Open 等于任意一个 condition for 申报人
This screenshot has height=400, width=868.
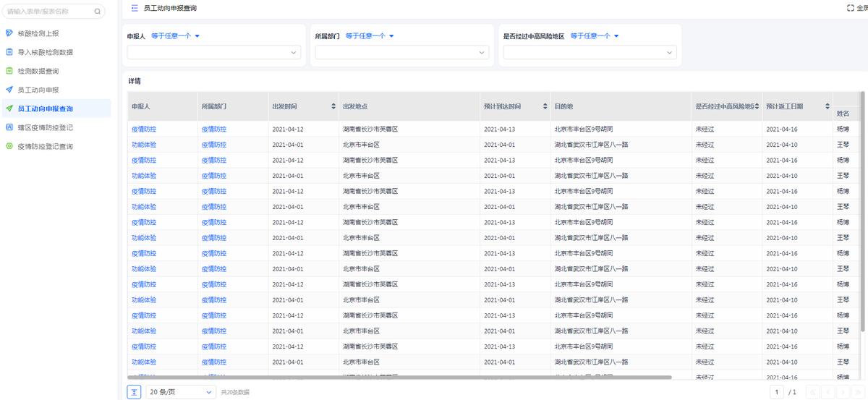(x=175, y=35)
